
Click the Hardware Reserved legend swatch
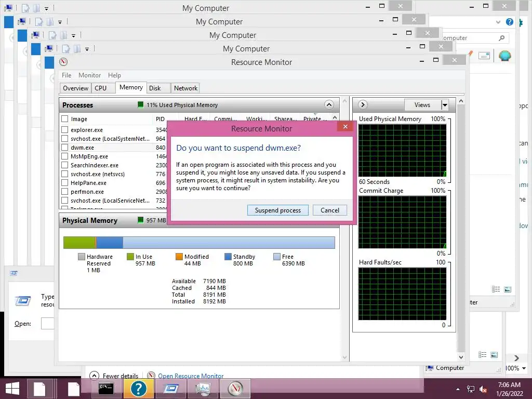coord(82,257)
